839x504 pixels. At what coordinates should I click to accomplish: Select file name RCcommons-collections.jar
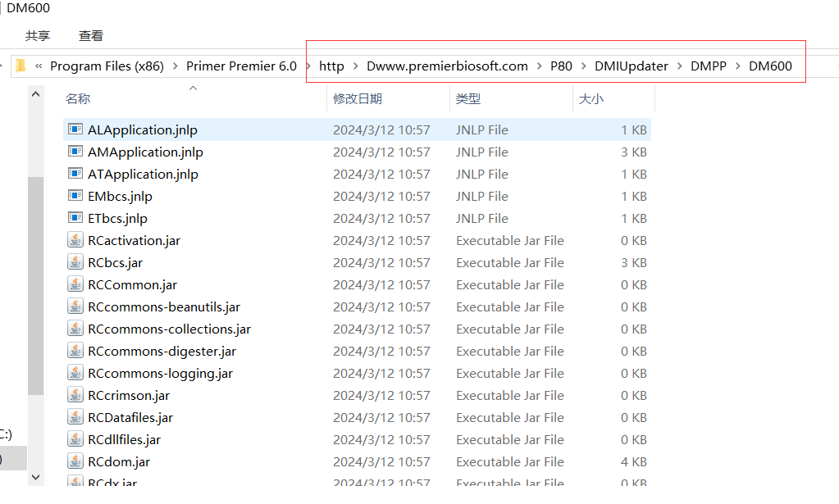pyautogui.click(x=169, y=329)
